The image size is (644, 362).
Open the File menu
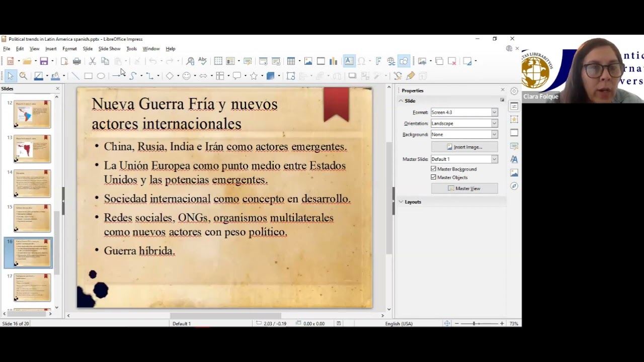pos(7,49)
